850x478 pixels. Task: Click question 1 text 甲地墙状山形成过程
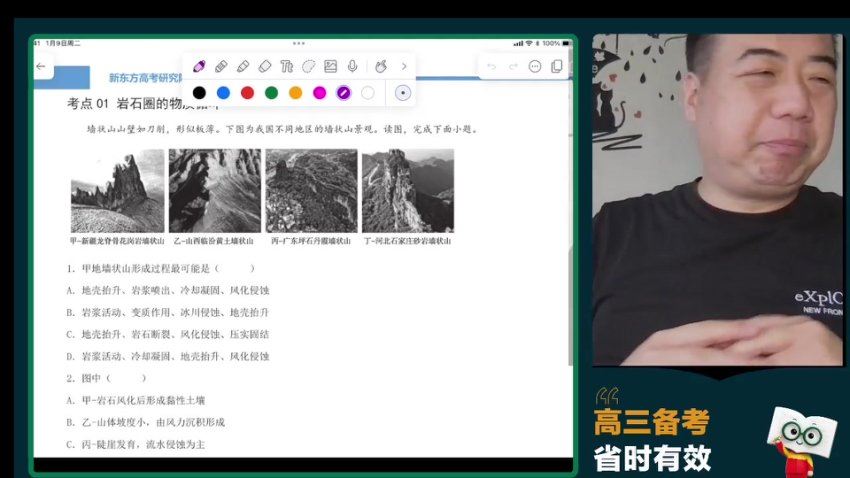[160, 268]
